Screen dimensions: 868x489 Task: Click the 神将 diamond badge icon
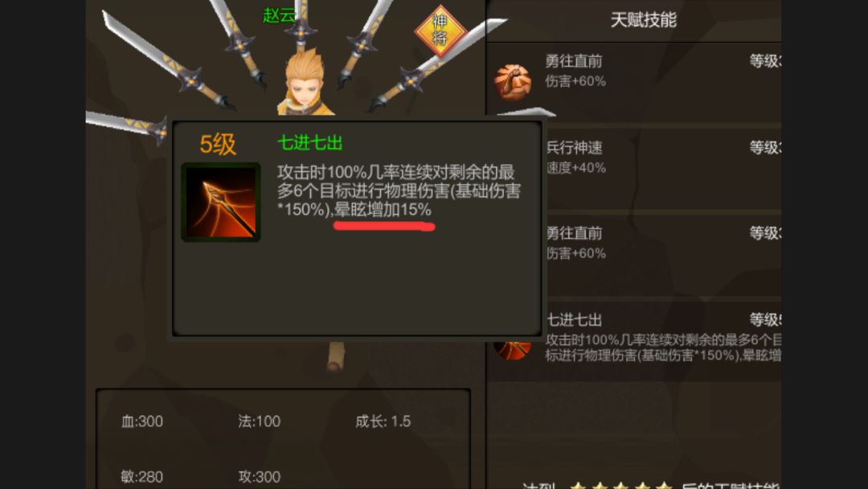[x=440, y=31]
